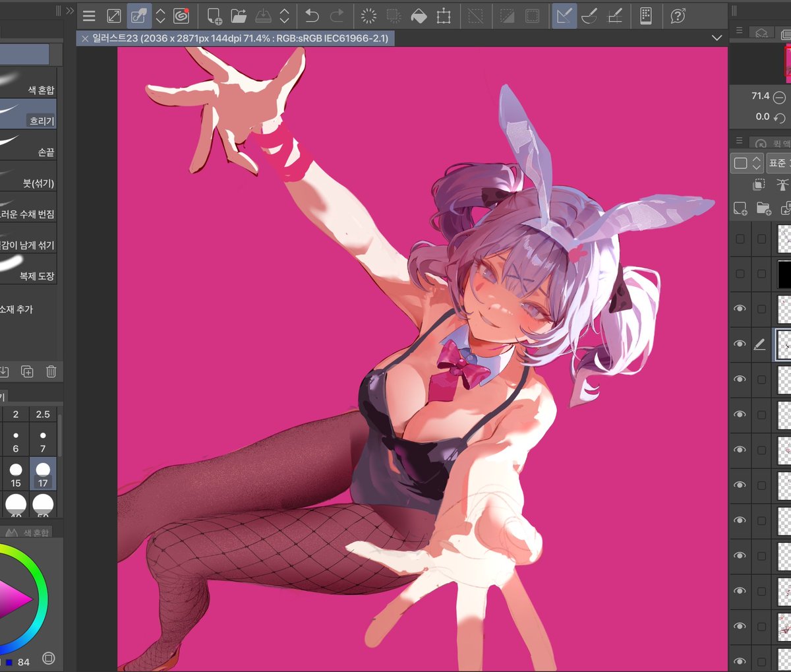Screen dimensions: 791x672
Task: Click the 소재 추가 add material link
Action: 16,309
